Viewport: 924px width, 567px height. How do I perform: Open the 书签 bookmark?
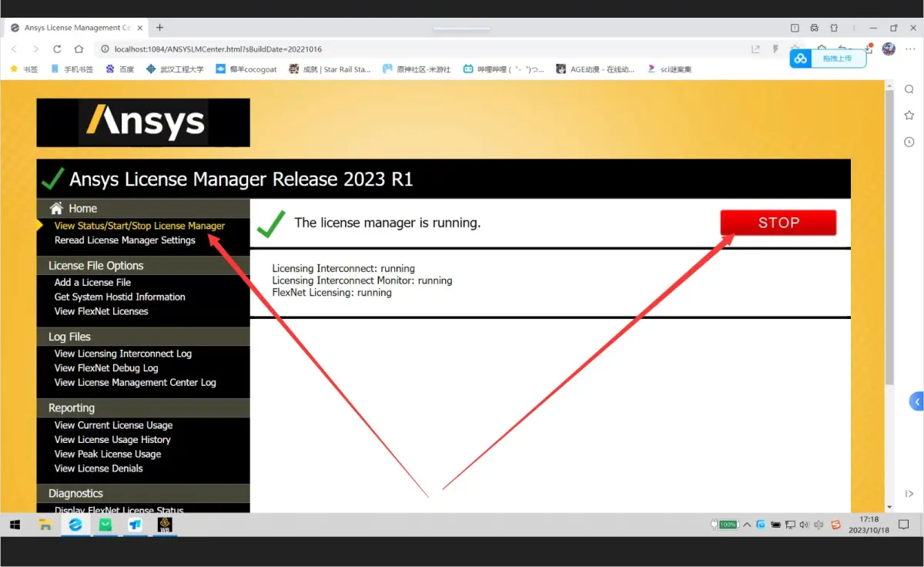[24, 69]
